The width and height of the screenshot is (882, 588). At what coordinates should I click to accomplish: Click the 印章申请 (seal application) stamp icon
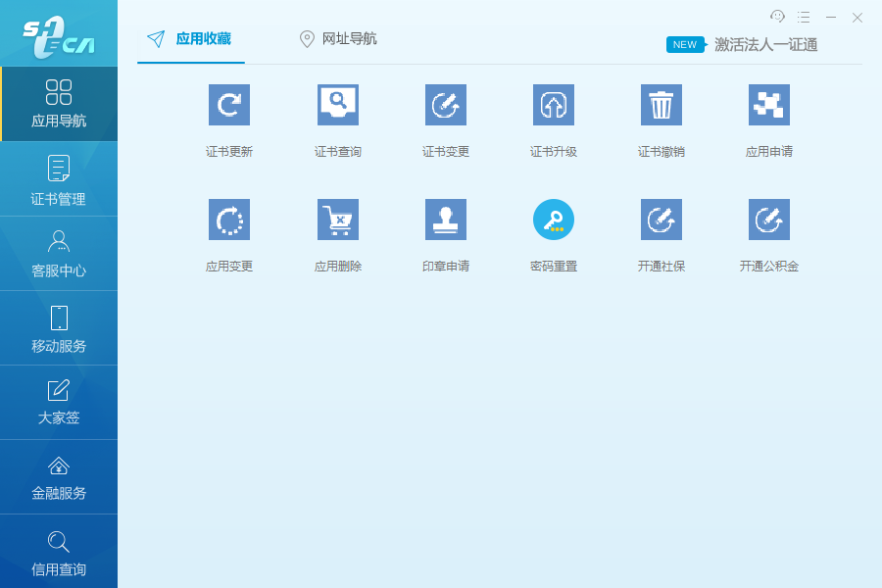pos(445,220)
